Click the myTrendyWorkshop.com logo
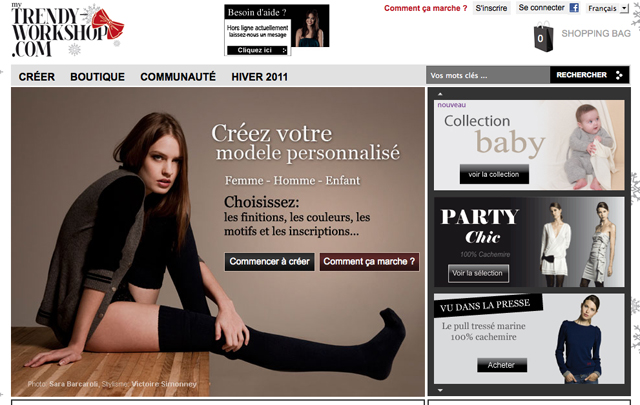640x405 pixels. point(67,31)
